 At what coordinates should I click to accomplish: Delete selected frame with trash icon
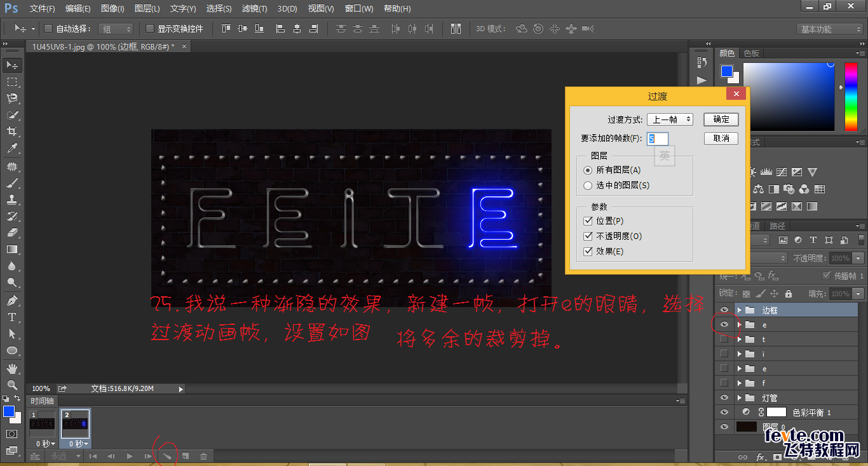pyautogui.click(x=203, y=456)
